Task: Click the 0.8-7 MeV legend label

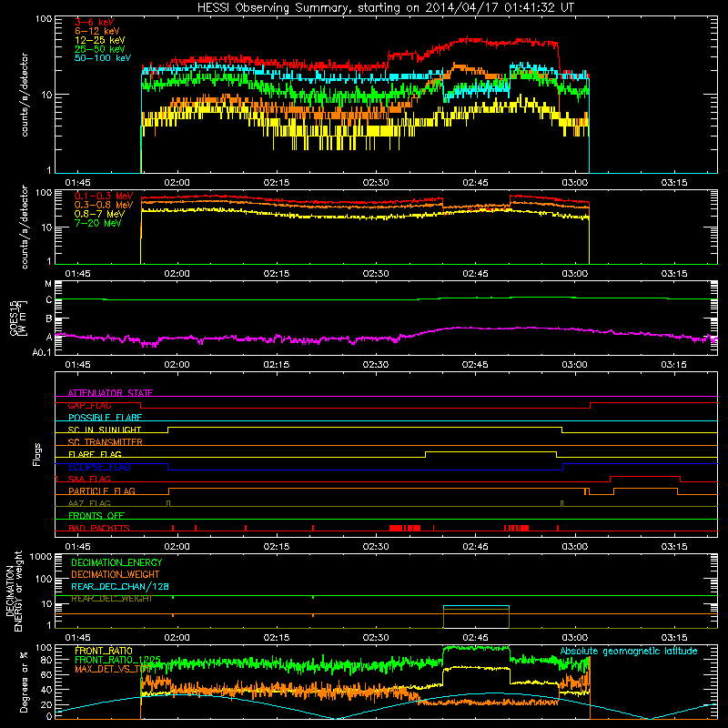Action: [x=99, y=214]
